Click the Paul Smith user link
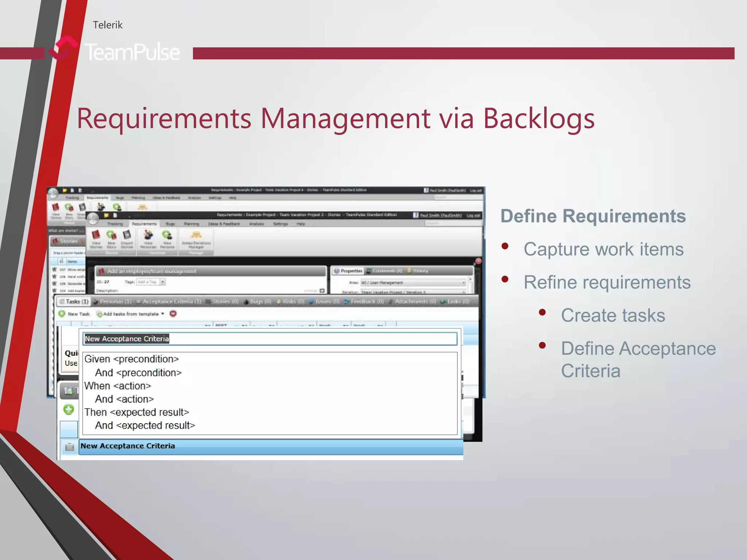This screenshot has height=560, width=747. tap(441, 215)
